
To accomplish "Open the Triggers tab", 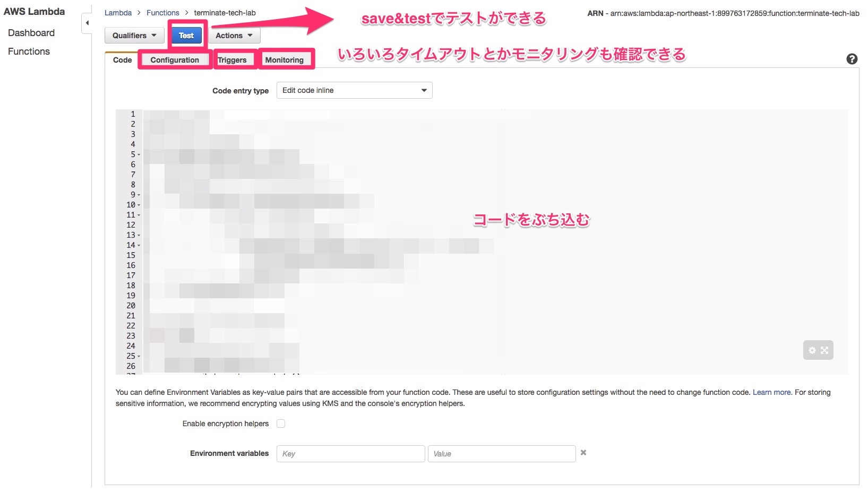I will pos(233,60).
